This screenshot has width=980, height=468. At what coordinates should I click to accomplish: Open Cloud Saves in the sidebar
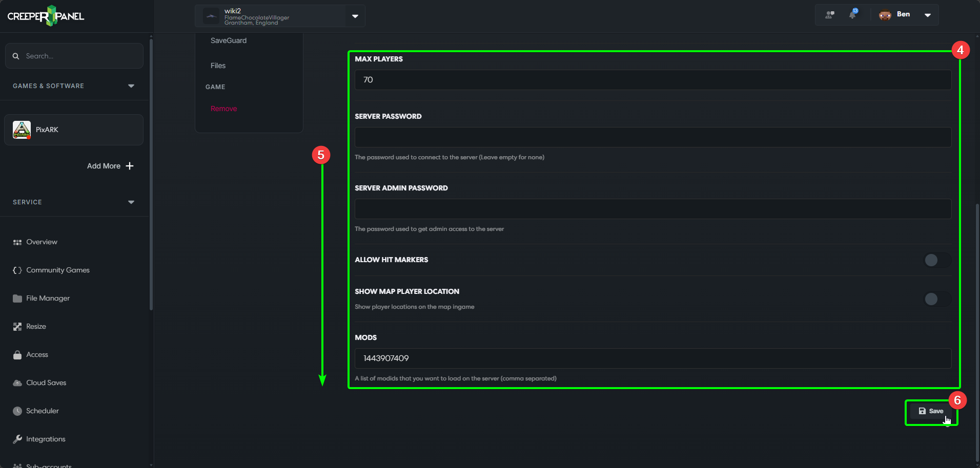(46, 382)
